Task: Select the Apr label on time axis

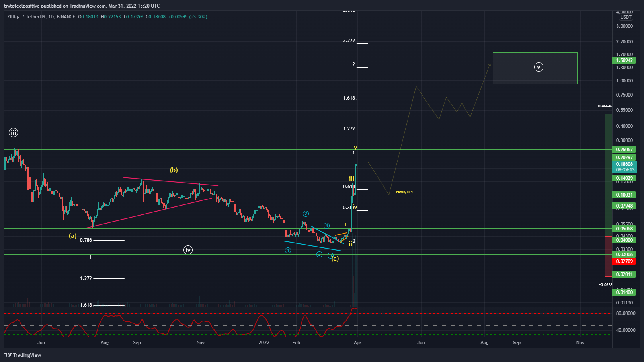Action: [x=357, y=343]
